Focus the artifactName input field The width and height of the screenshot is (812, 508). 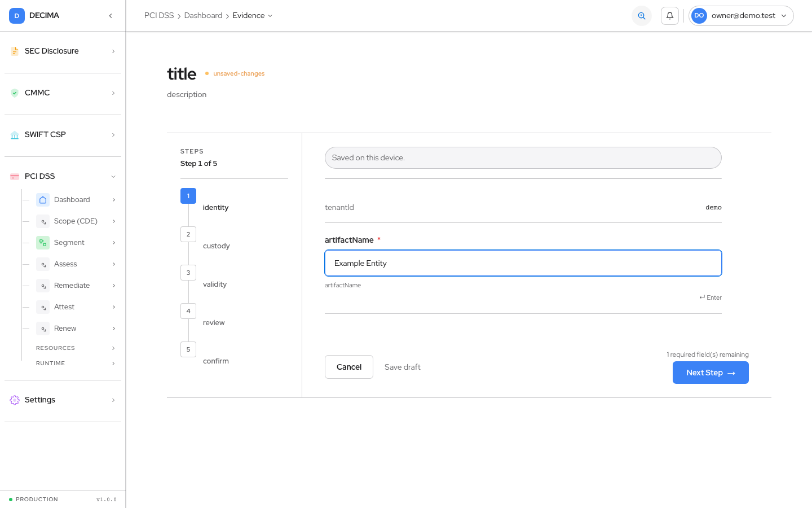523,263
